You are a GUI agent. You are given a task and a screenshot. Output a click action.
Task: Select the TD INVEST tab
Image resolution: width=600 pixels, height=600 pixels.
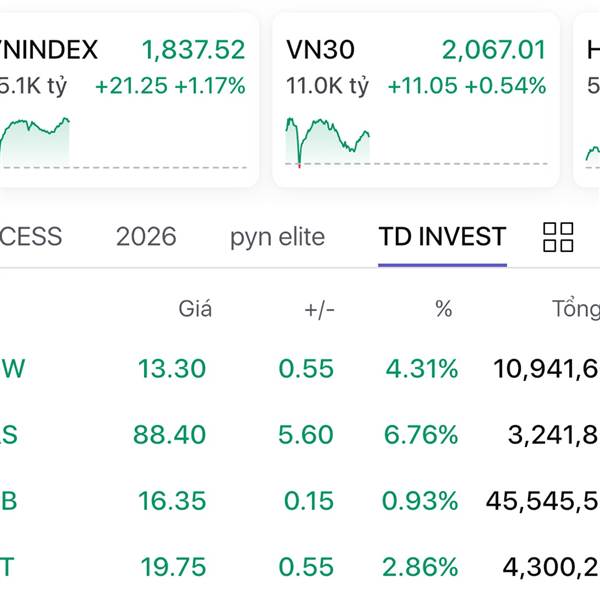[442, 237]
